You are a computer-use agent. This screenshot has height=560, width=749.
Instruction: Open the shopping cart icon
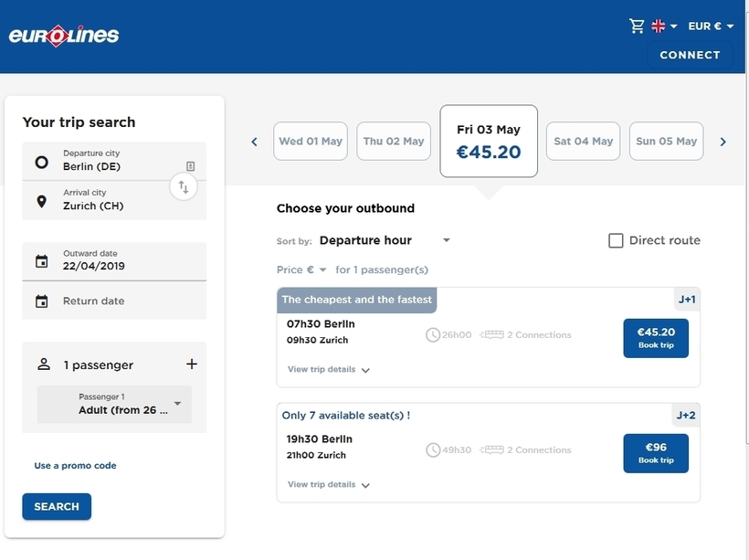point(637,26)
